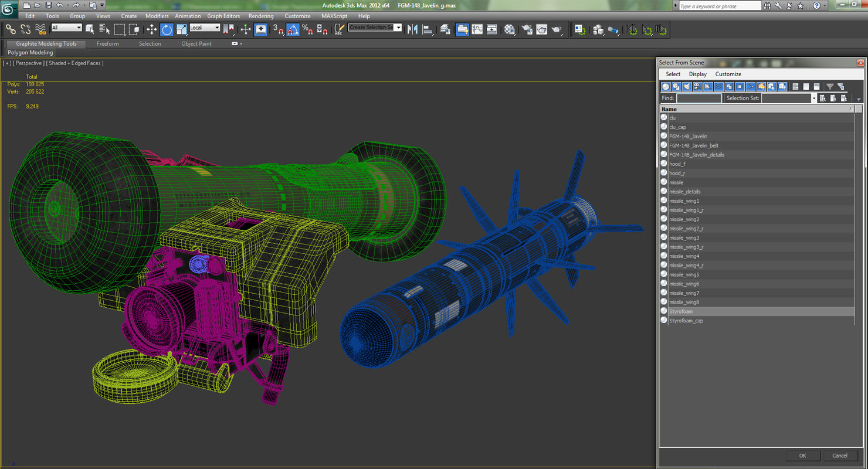Toggle the Spinner Snap button
Screen dimensions: 868x469
[322, 29]
